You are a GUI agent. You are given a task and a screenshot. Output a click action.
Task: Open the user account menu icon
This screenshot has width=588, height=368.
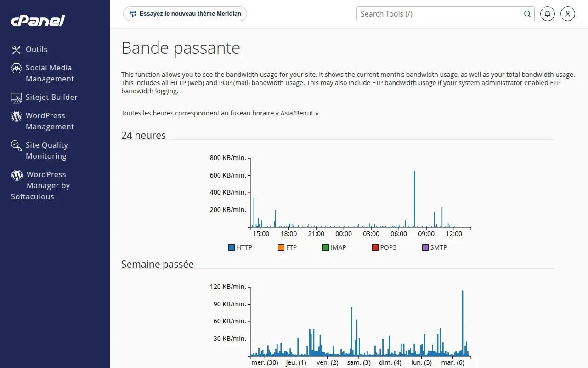(x=568, y=14)
